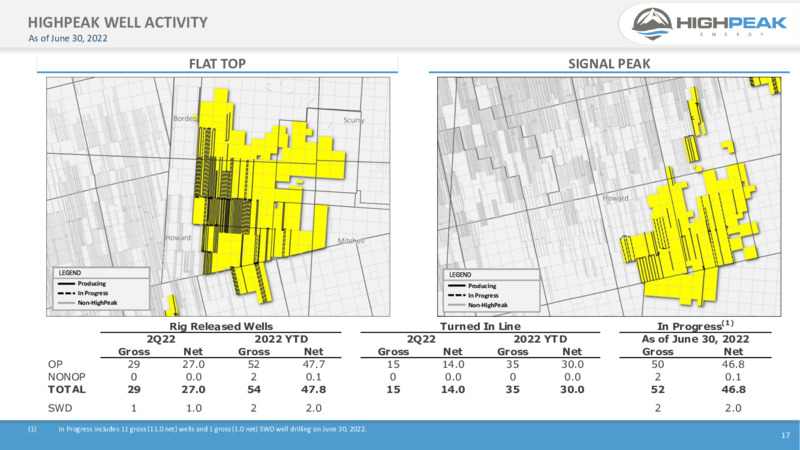Click "Non-HighPeak" in the Flat Top legend
This screenshot has height=450, width=800.
coord(97,303)
